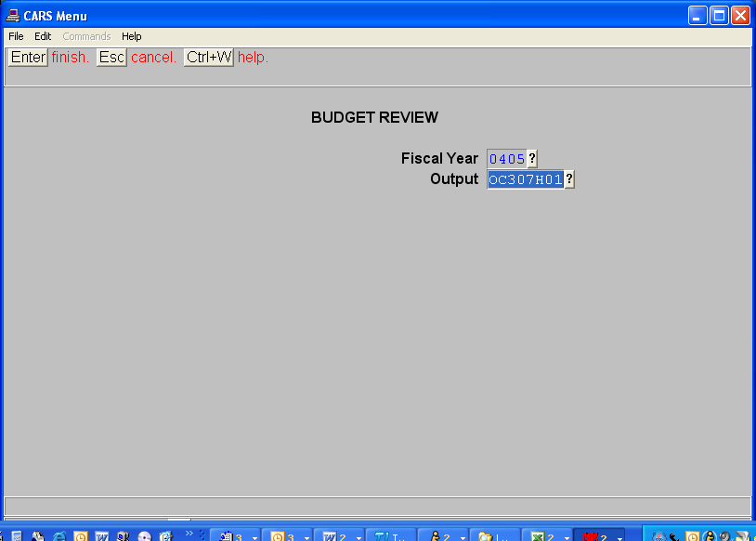The height and width of the screenshot is (541, 756).
Task: Open the Help menu
Action: point(132,36)
